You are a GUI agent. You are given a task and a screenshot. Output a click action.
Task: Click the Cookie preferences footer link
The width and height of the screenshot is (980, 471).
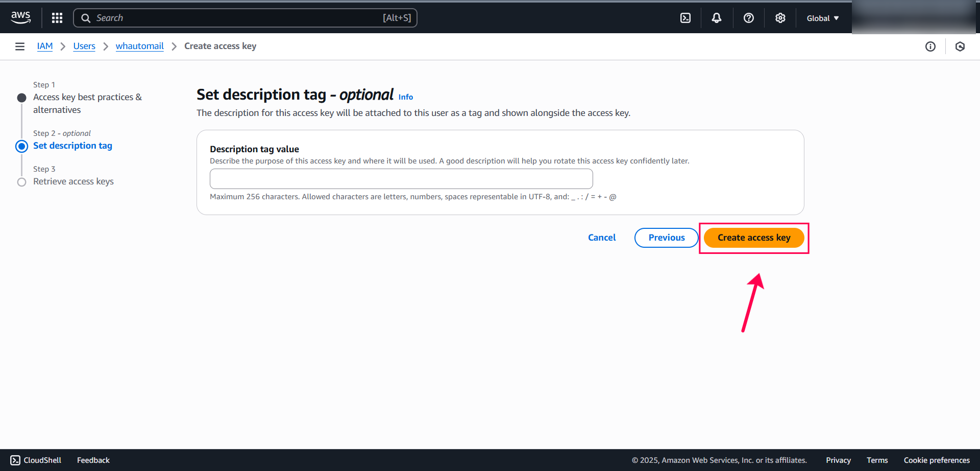click(x=937, y=460)
